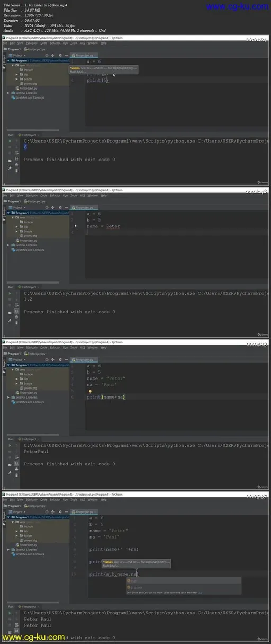Open the Project panel settings gear in the first frame
Screen dimensions: 271x644
pos(60,55)
